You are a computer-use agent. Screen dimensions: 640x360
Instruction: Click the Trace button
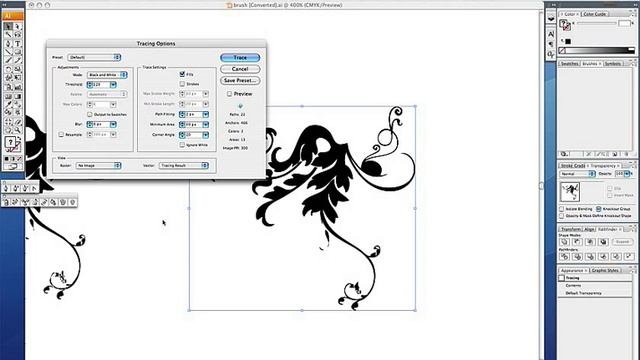point(240,58)
